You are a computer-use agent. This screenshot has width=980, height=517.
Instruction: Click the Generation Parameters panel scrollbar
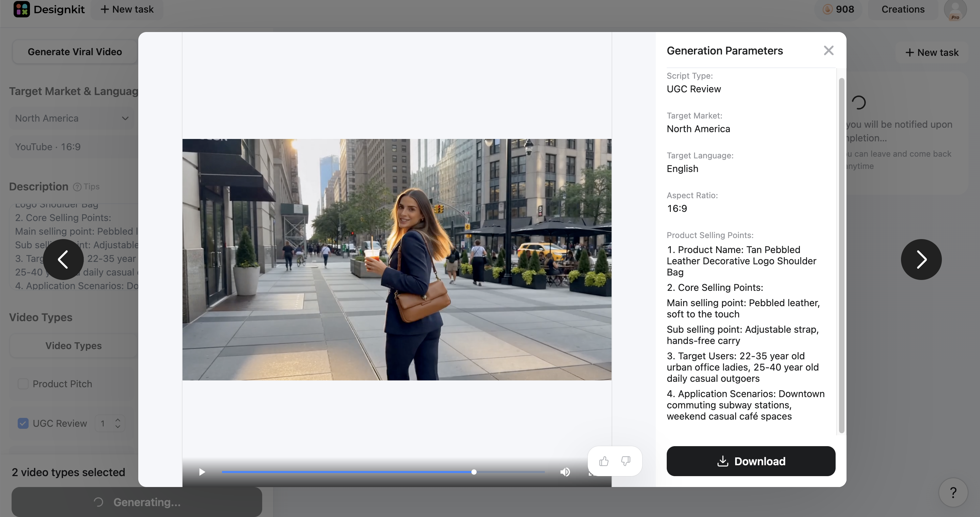point(841,255)
